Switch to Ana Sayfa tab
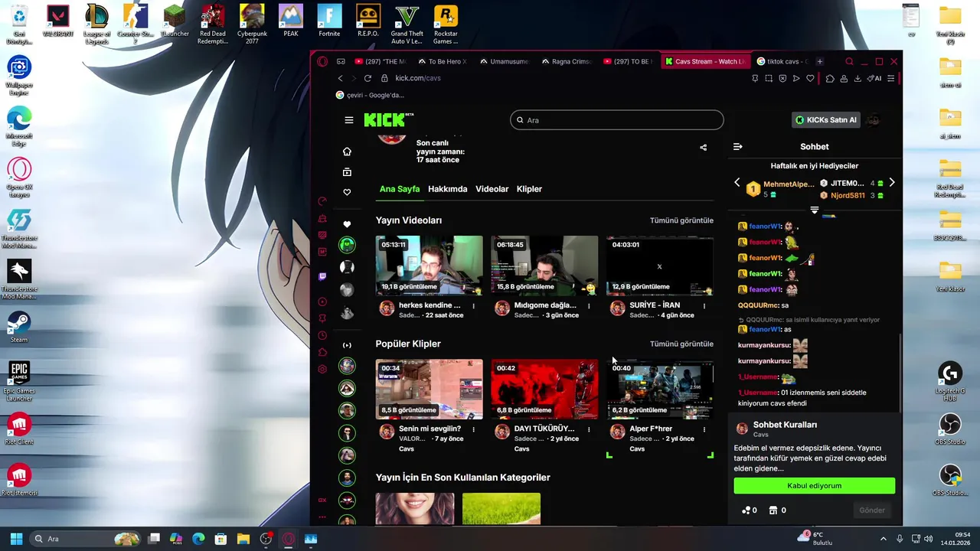980x551 pixels. (x=400, y=189)
